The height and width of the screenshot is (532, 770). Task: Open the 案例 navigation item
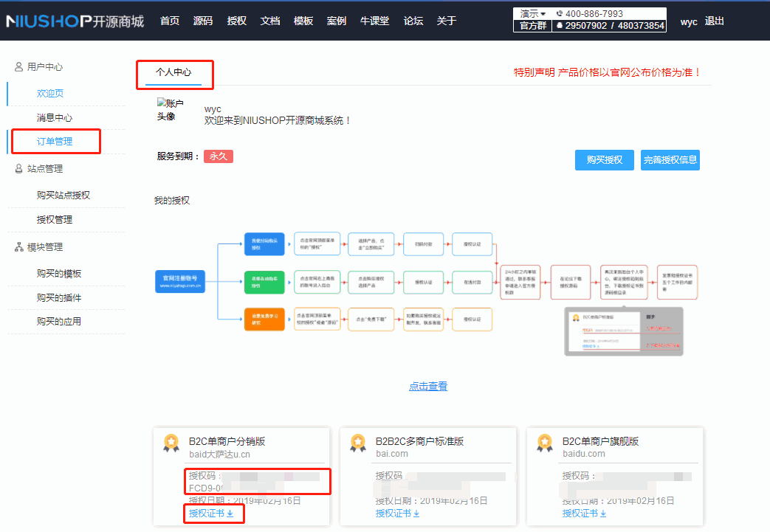coord(337,21)
